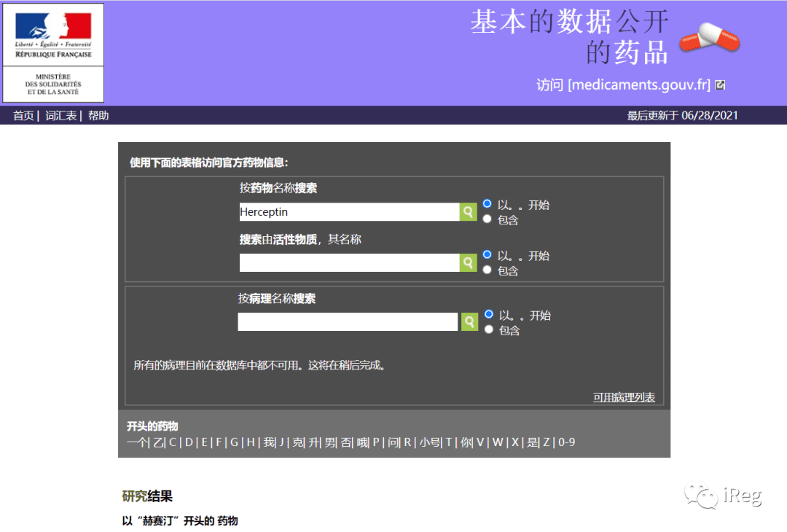This screenshot has height=532, width=787.
Task: Click the pathology name search magnifier button
Action: pyautogui.click(x=469, y=321)
